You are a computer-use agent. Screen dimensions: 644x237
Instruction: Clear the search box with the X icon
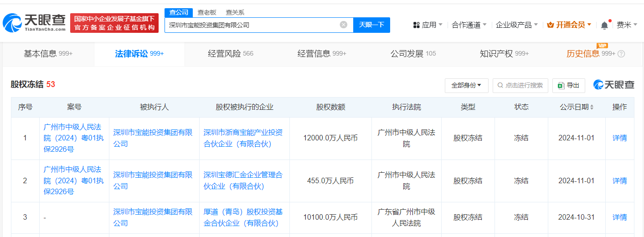point(344,25)
